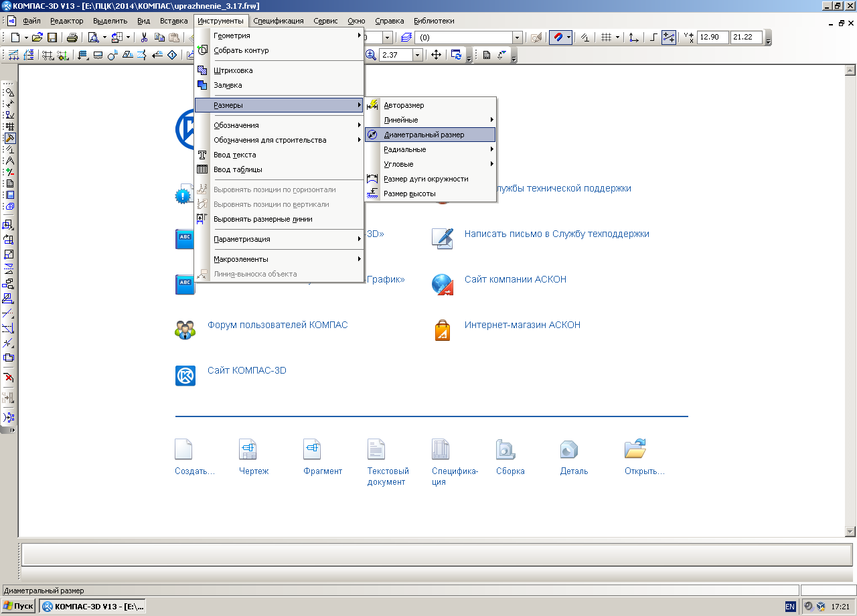Click the Размер высоты menu entry

431,194
